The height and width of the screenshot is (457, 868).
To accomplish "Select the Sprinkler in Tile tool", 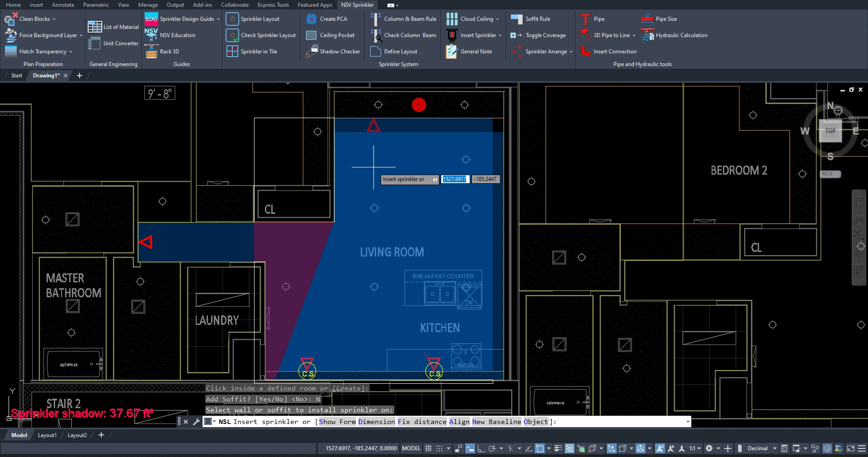I will pyautogui.click(x=252, y=52).
